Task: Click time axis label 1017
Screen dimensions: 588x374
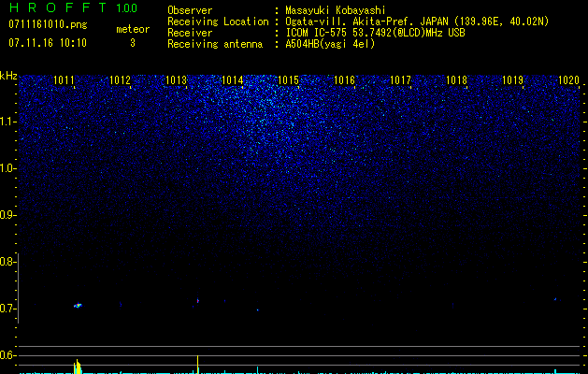Action: coord(400,80)
